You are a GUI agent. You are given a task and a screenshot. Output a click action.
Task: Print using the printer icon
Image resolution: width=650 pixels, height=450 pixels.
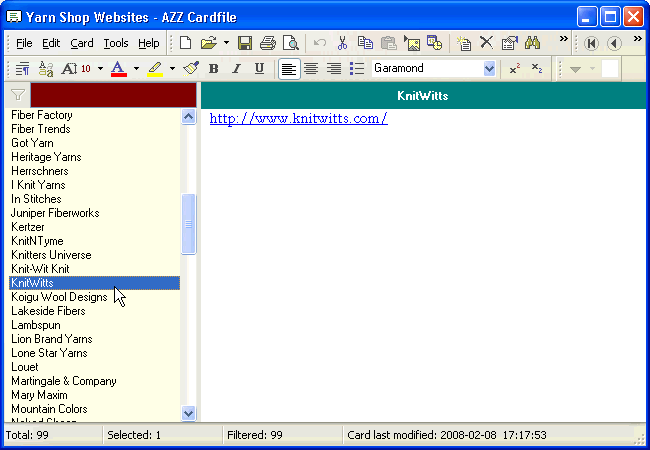pos(268,43)
